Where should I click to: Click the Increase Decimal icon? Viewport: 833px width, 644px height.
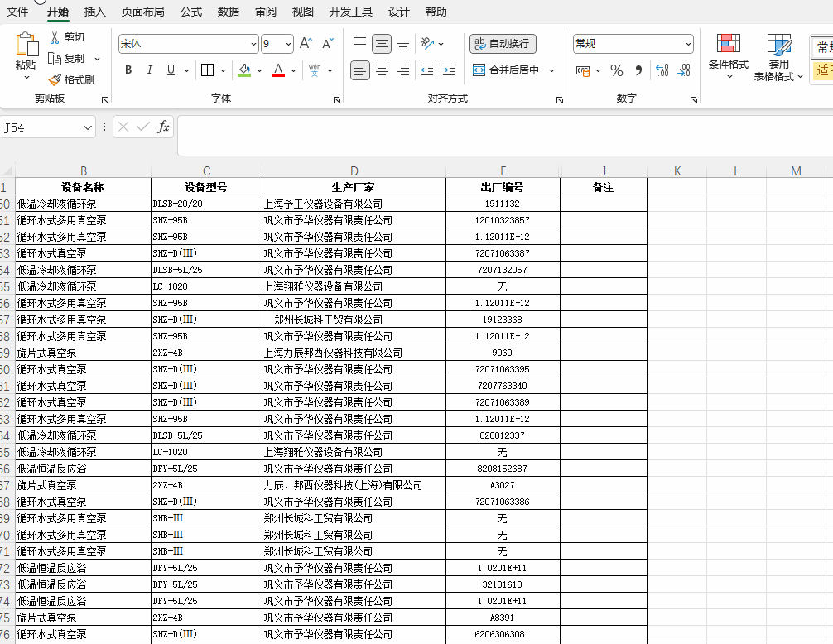pyautogui.click(x=662, y=70)
